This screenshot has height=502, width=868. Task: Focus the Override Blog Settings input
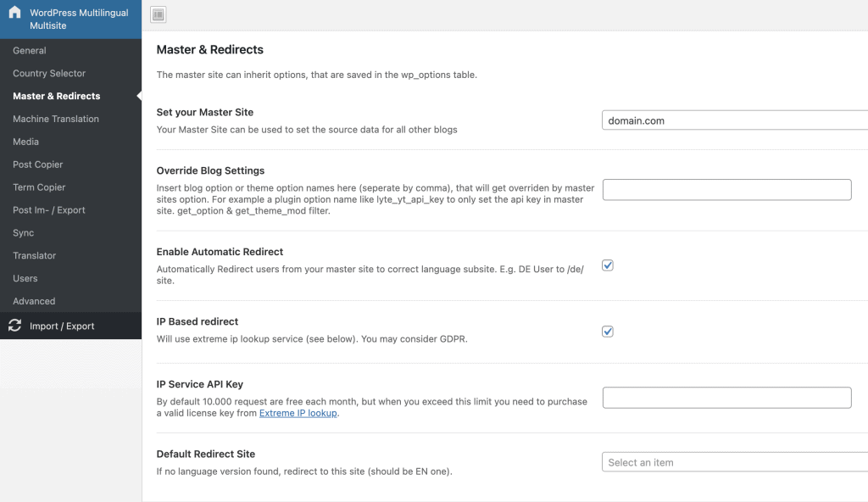tap(726, 189)
